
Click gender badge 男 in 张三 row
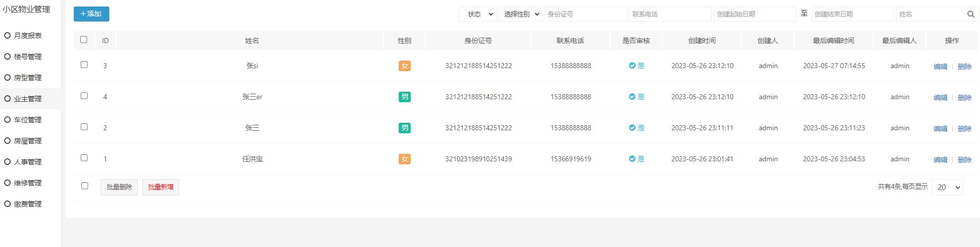point(405,128)
